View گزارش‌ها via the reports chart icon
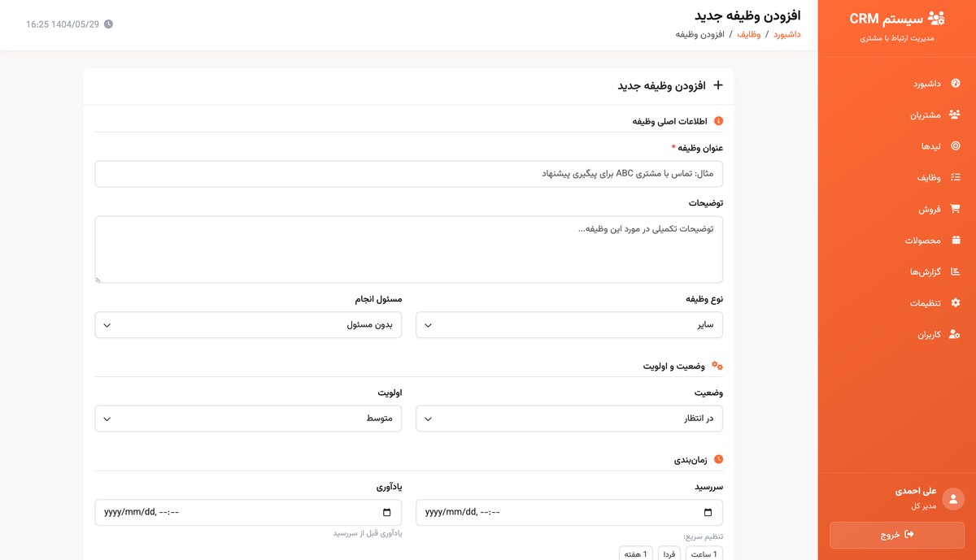This screenshot has width=976, height=560. [x=956, y=271]
